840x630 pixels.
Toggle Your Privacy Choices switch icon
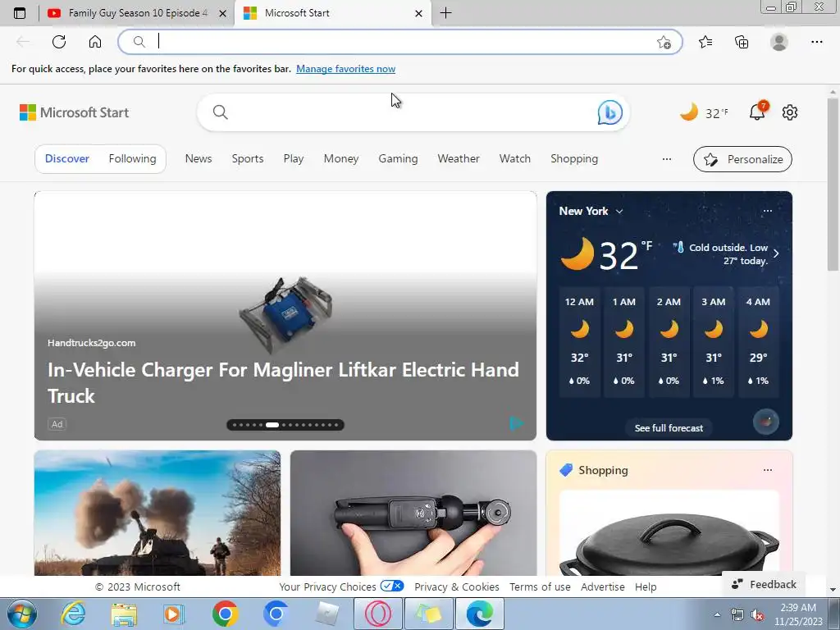[392, 586]
